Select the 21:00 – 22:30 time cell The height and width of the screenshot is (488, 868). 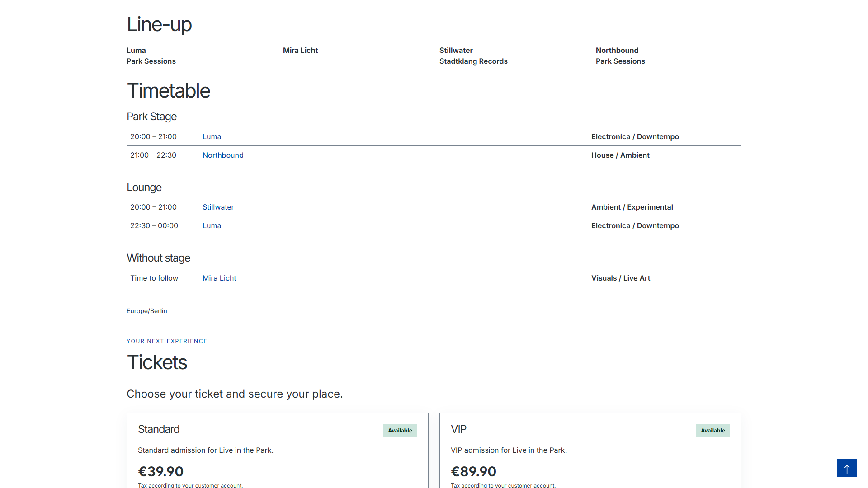pyautogui.click(x=153, y=155)
